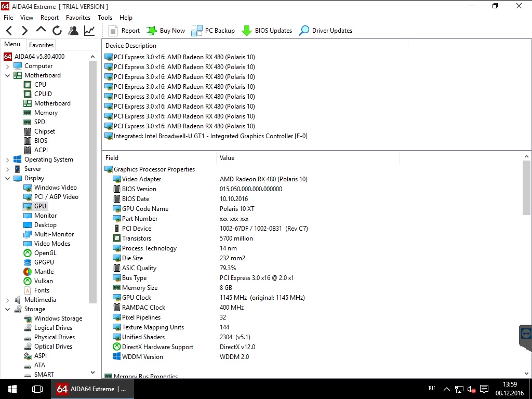Viewport: 532px width, 399px height.
Task: Open Task View on taskbar
Action: [x=37, y=389]
